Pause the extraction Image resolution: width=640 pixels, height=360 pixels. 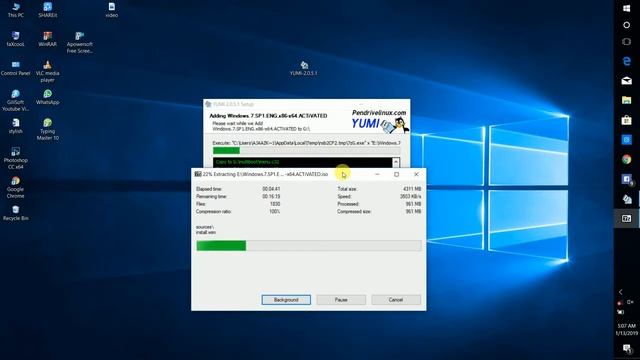341,300
